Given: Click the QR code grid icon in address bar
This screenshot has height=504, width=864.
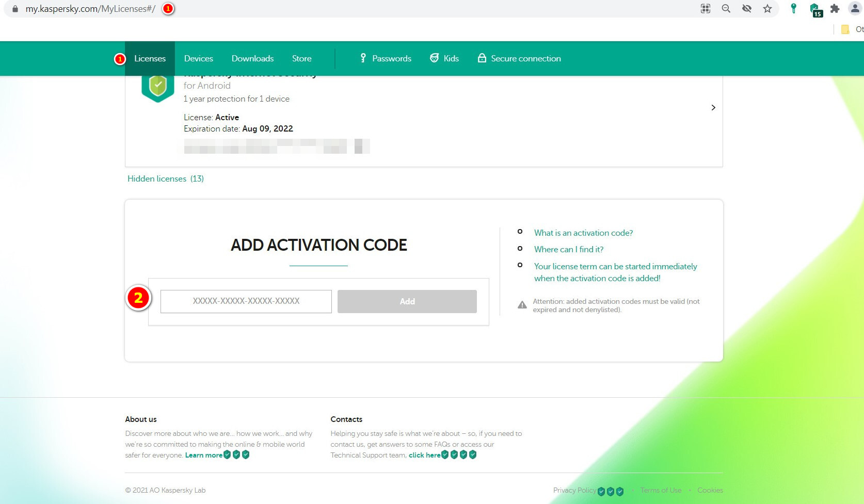Looking at the screenshot, I should pyautogui.click(x=706, y=8).
